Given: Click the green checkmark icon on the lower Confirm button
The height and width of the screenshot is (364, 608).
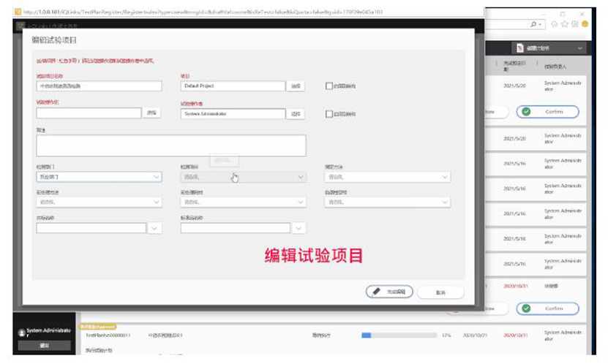Looking at the screenshot, I should [525, 308].
